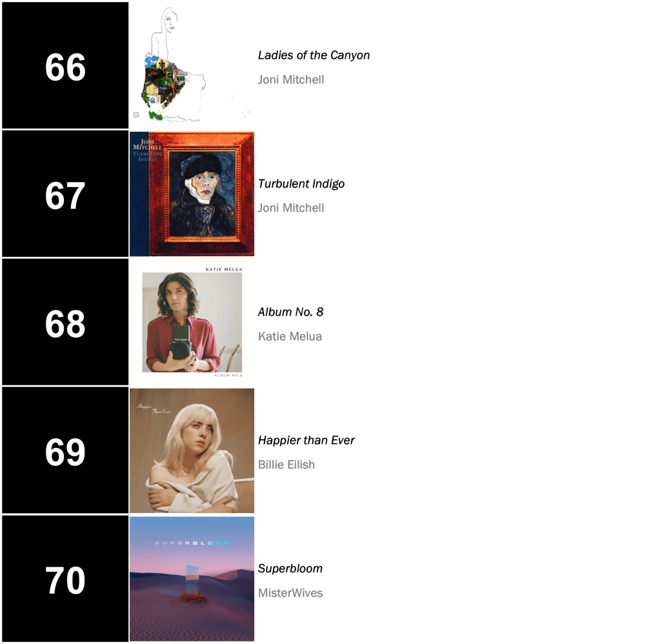The height and width of the screenshot is (644, 660).
Task: Click the Happier than Ever cover art
Action: (192, 450)
